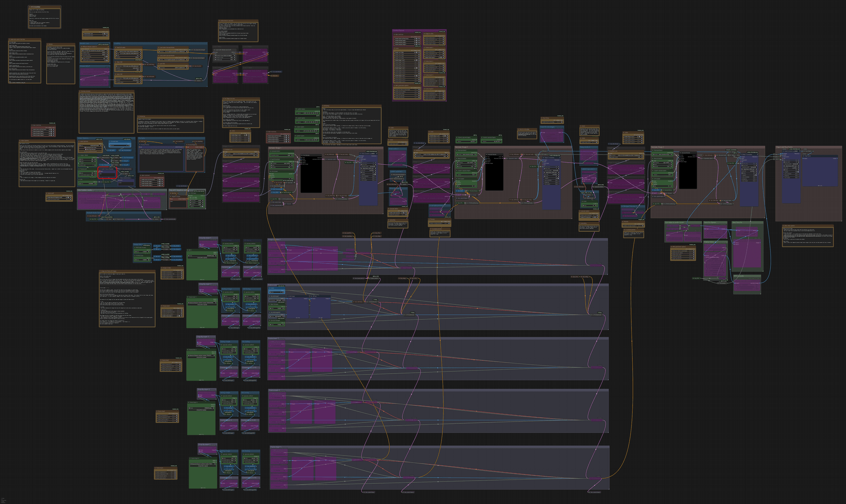Collapse the Stage 3 Complete node

coord(741,155)
